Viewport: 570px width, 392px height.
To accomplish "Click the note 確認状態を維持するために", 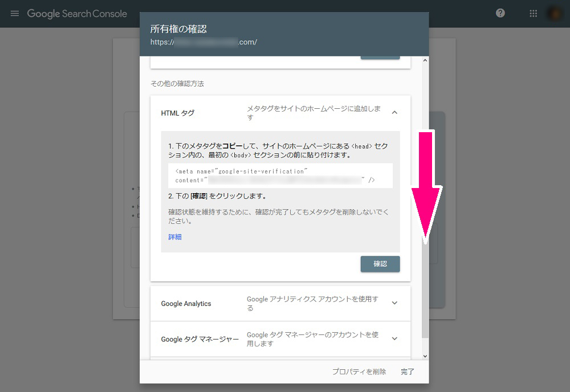I will point(279,216).
